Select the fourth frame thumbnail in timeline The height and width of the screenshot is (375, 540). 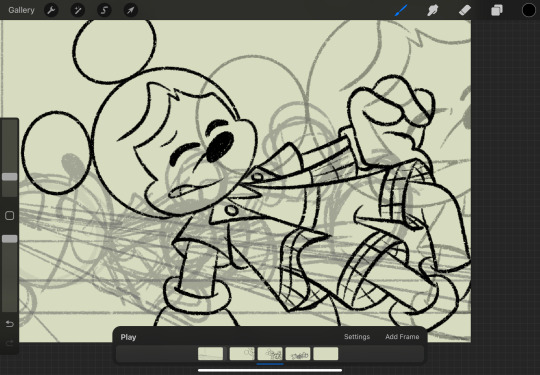(x=298, y=354)
